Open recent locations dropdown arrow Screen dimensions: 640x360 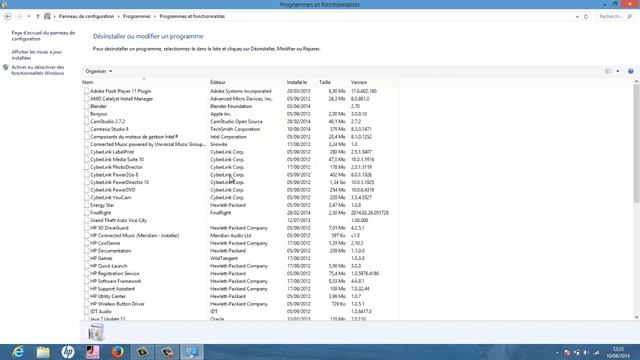tap(29, 16)
